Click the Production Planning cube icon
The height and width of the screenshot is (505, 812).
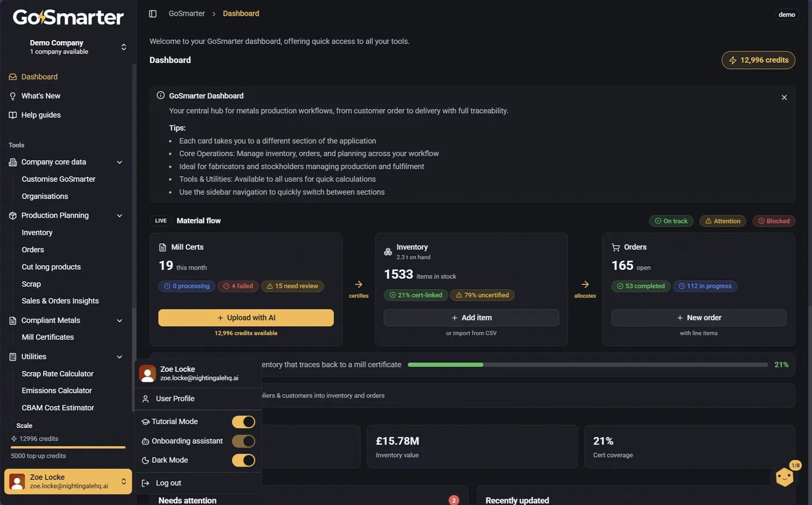(13, 215)
